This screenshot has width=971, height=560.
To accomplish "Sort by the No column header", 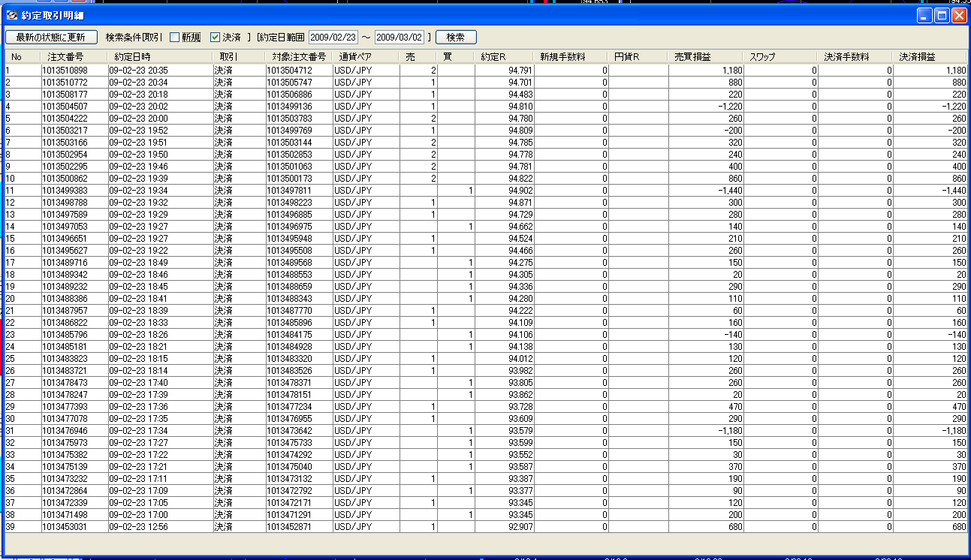I will pos(23,57).
